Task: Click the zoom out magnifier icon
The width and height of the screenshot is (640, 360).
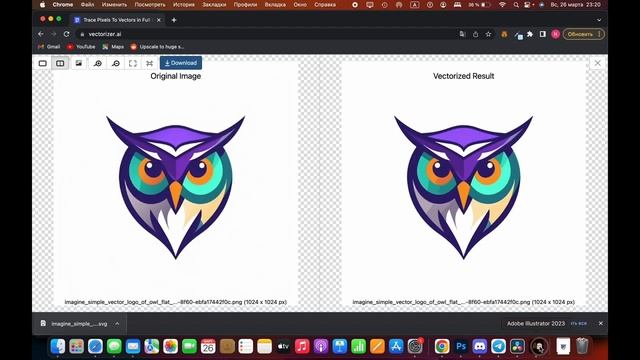Action: coord(116,63)
